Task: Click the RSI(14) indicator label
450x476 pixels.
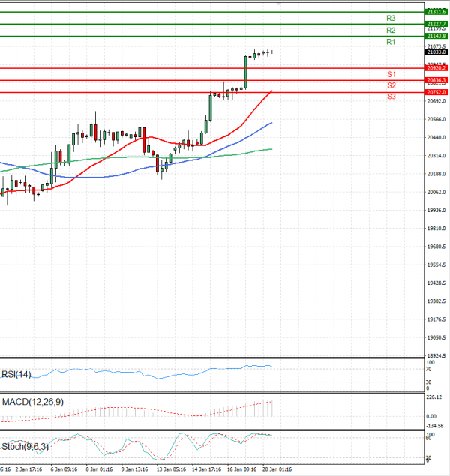Action: (x=16, y=374)
